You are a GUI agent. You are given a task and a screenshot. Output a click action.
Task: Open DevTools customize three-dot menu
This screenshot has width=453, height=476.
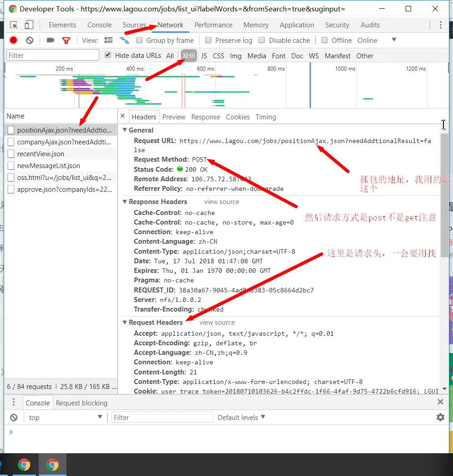[441, 25]
